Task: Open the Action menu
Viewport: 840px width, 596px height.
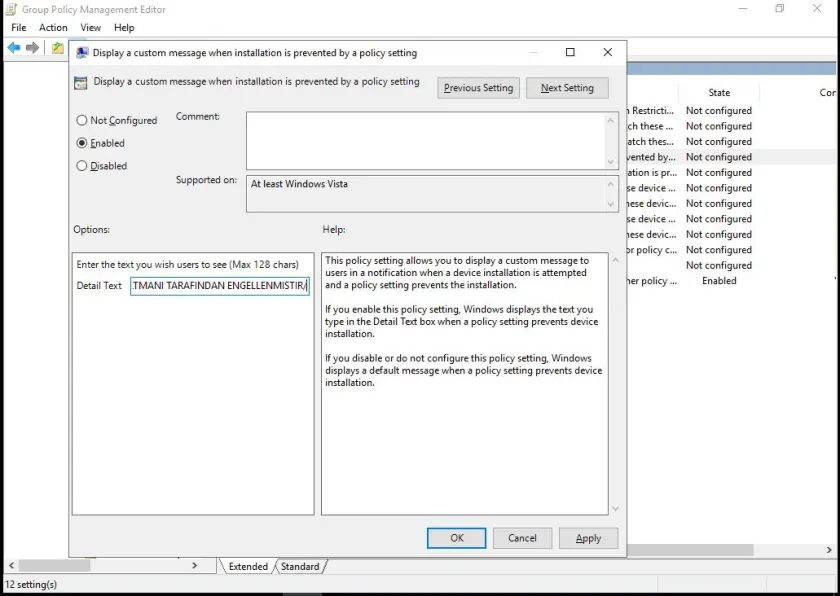Action: [x=53, y=28]
